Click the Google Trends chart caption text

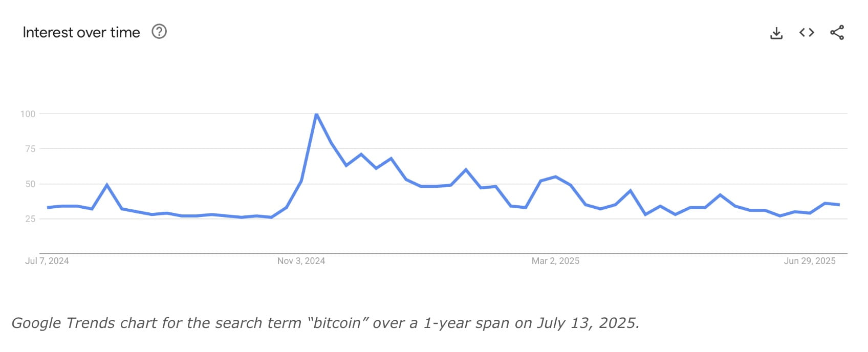[x=325, y=323]
